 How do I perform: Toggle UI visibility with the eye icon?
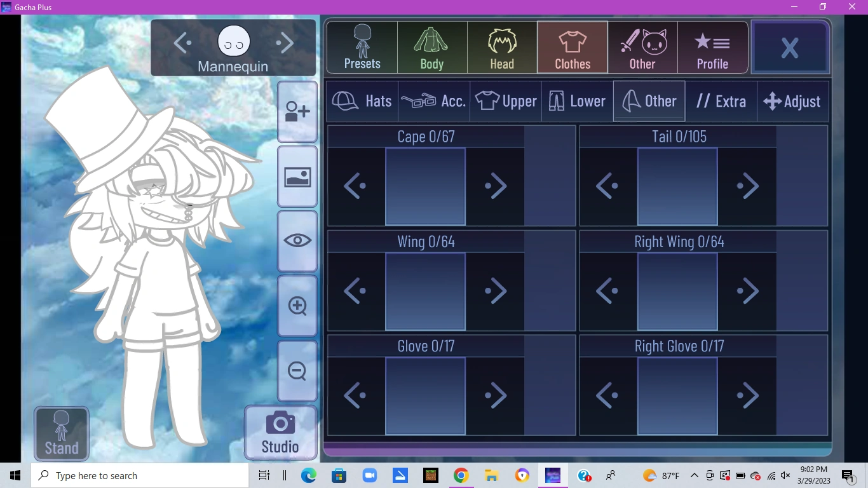tap(297, 240)
